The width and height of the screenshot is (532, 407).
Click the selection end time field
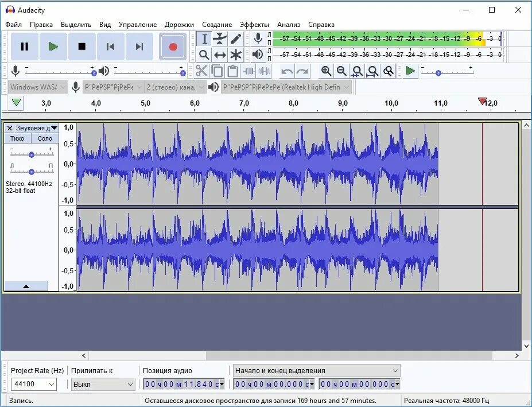359,384
